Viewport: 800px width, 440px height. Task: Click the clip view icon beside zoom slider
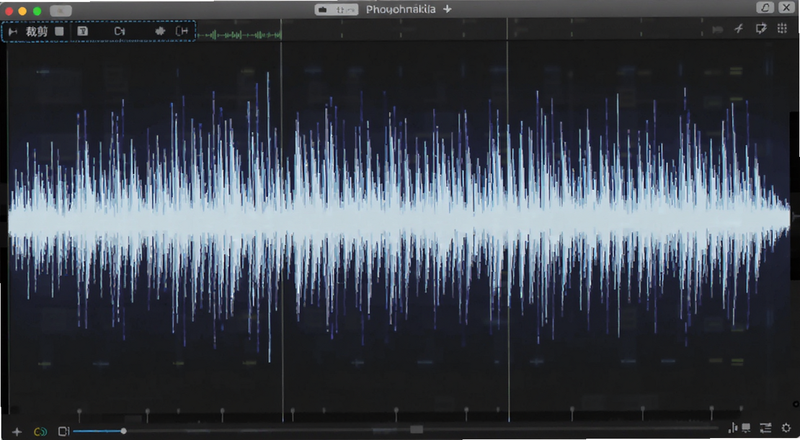[63, 431]
